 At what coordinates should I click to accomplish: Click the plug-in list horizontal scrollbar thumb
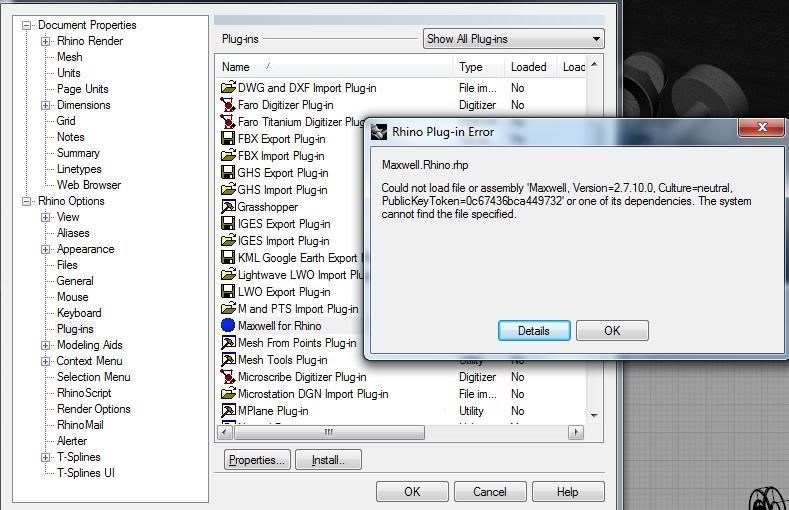(x=329, y=432)
